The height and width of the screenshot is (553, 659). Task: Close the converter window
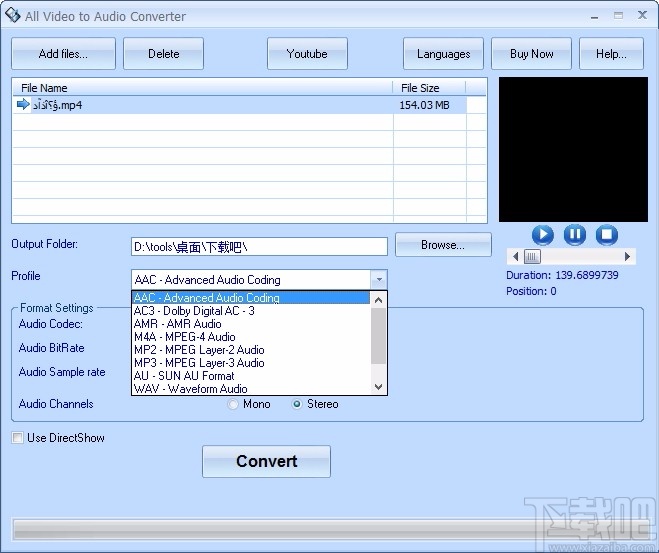[642, 16]
